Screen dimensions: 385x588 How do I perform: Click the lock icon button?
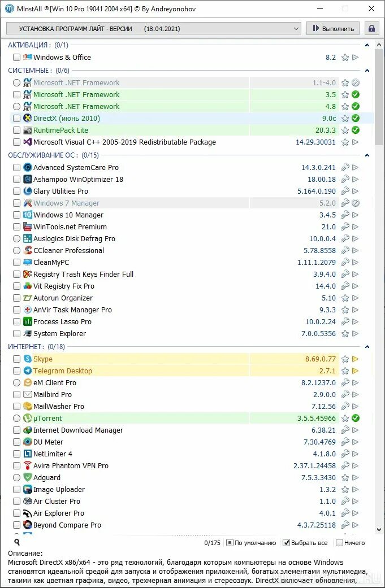coord(371,28)
